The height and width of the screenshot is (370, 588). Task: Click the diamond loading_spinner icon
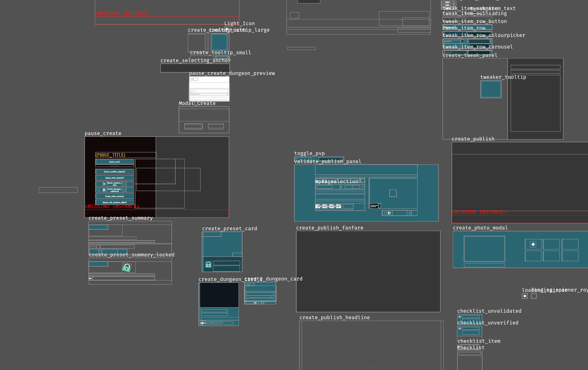point(525,296)
